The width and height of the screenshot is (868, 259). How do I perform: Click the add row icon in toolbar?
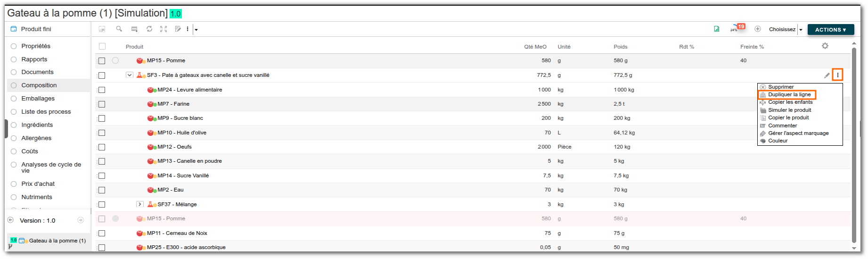click(134, 29)
